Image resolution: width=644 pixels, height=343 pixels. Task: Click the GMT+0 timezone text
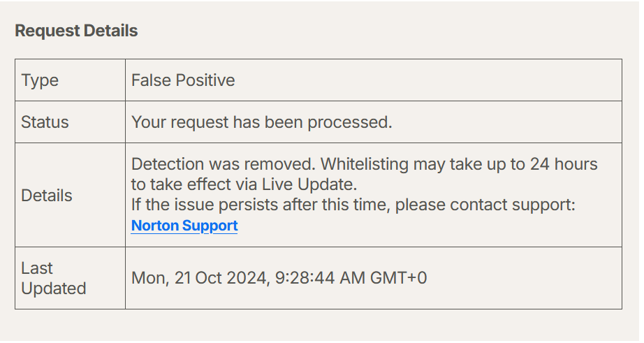398,278
